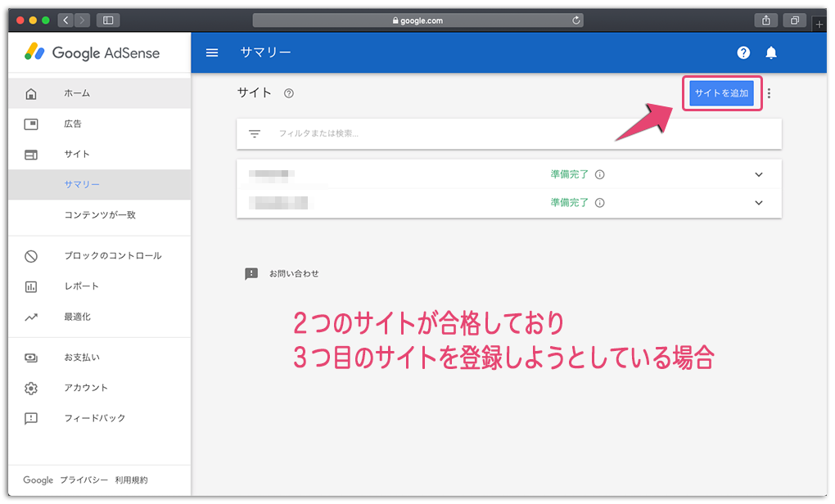Screen dimensions: 835x504
Task: Click the サイトを追加 button
Action: [721, 93]
